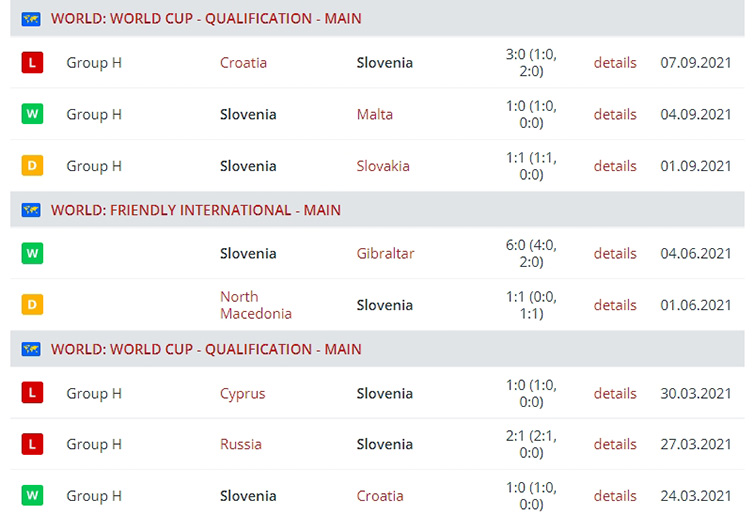The width and height of the screenshot is (754, 515).
Task: Open details for Slovenia vs Gibraltar match
Action: (615, 253)
